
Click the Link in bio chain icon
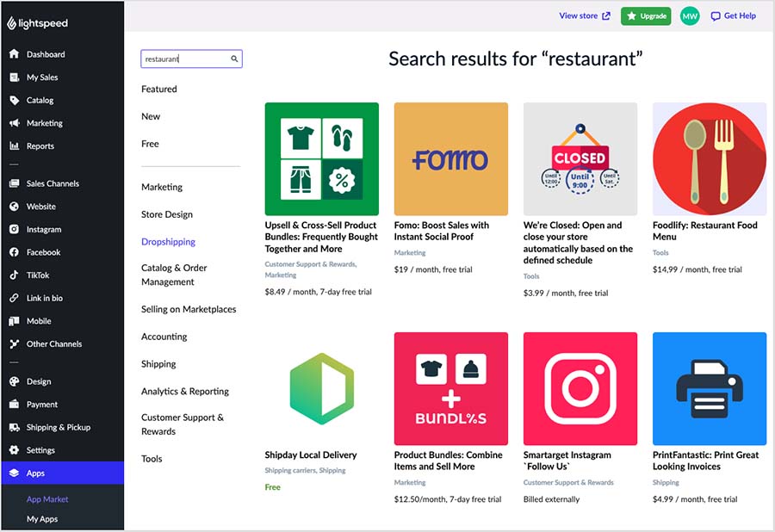[14, 298]
